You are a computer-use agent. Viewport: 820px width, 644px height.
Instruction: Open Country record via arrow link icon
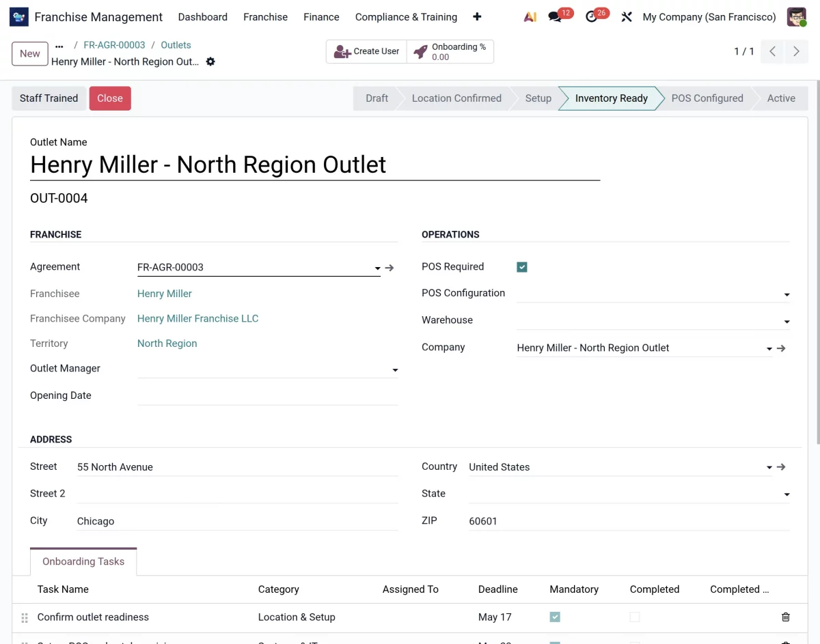click(x=782, y=467)
